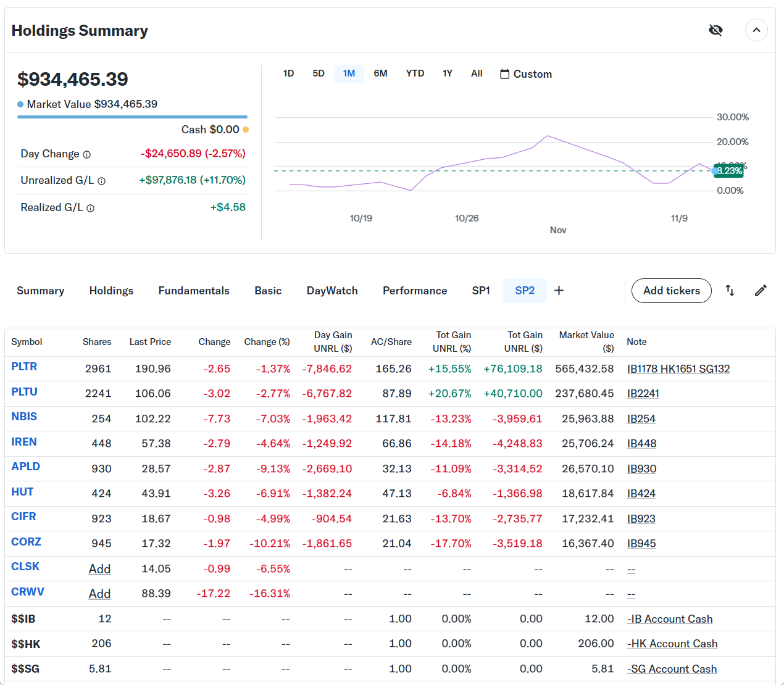
Task: Click the Unrealized G/L info icon
Action: (102, 181)
